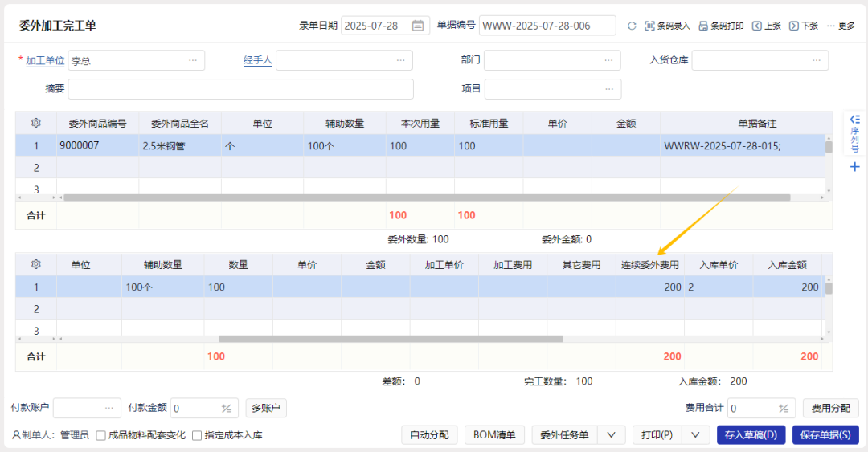
Task: Click 其它费用 column header
Action: 581,265
